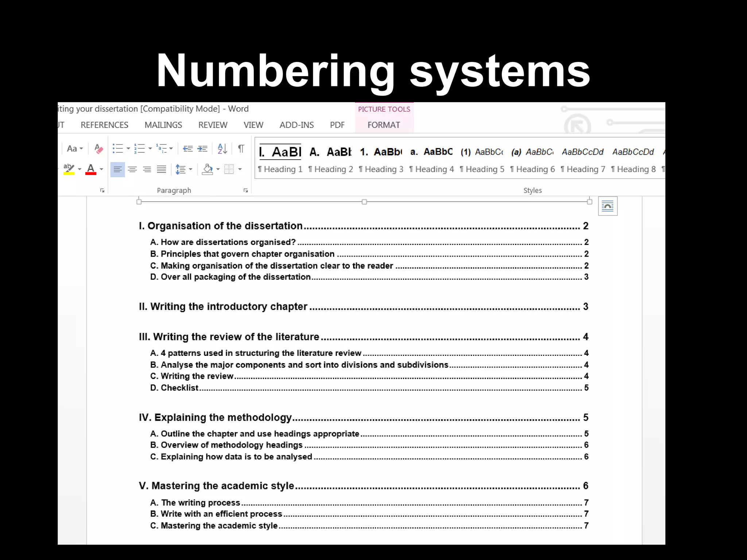
Task: Select the picture's top-left resize handle
Action: (139, 202)
